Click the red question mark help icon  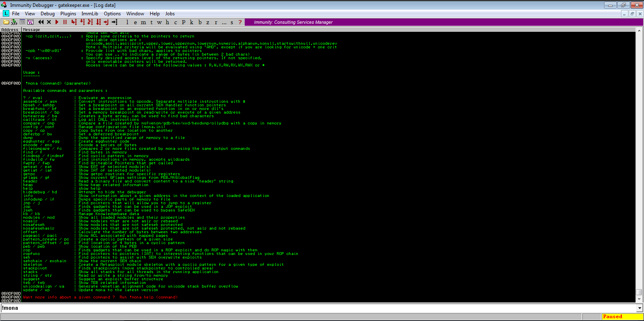coord(240,22)
